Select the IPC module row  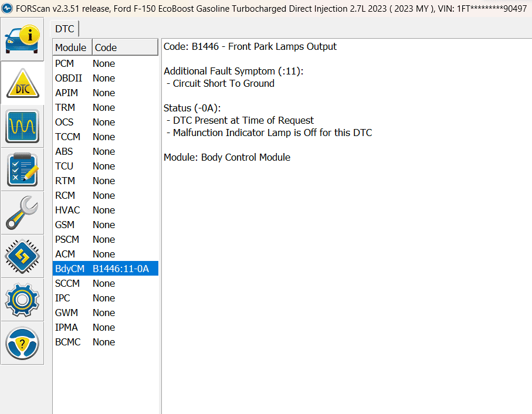pos(88,298)
